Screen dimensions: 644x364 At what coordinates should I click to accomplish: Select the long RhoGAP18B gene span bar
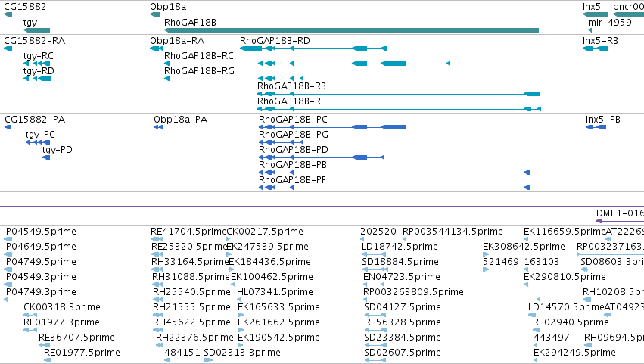[x=351, y=30]
